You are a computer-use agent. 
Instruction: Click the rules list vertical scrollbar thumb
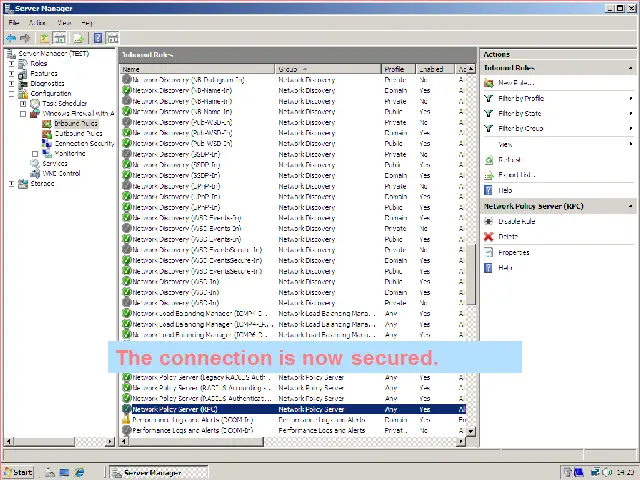click(x=471, y=274)
